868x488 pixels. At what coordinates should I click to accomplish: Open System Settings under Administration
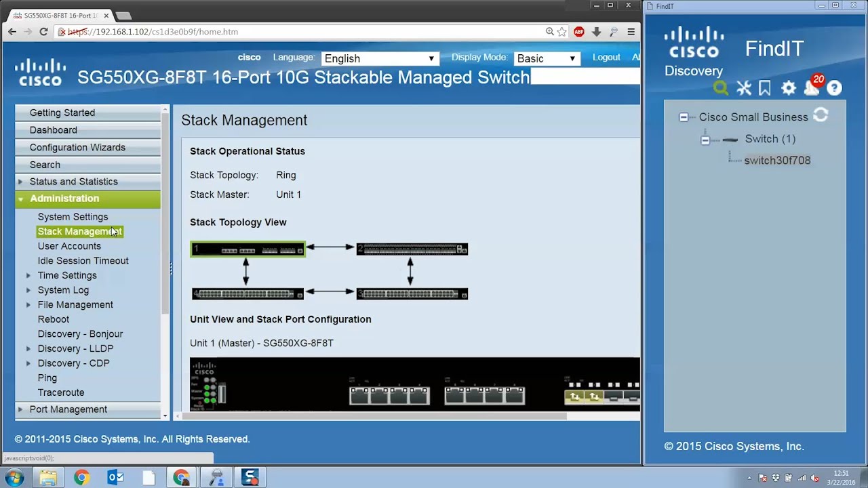tap(73, 217)
